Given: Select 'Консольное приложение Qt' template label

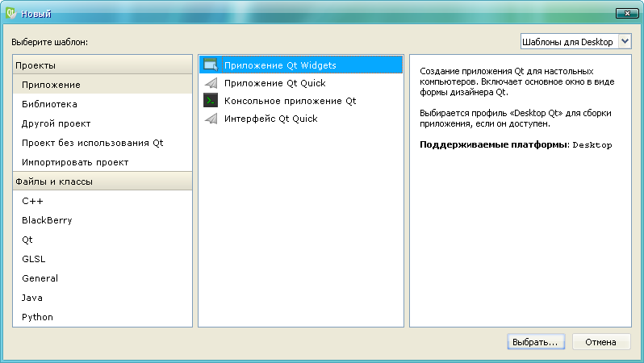Looking at the screenshot, I should [x=290, y=101].
